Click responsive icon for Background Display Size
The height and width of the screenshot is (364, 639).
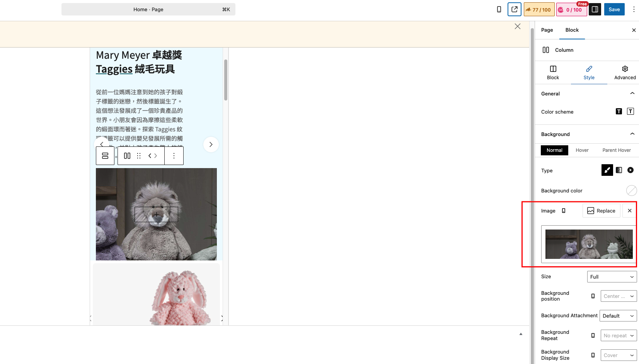[x=593, y=355]
